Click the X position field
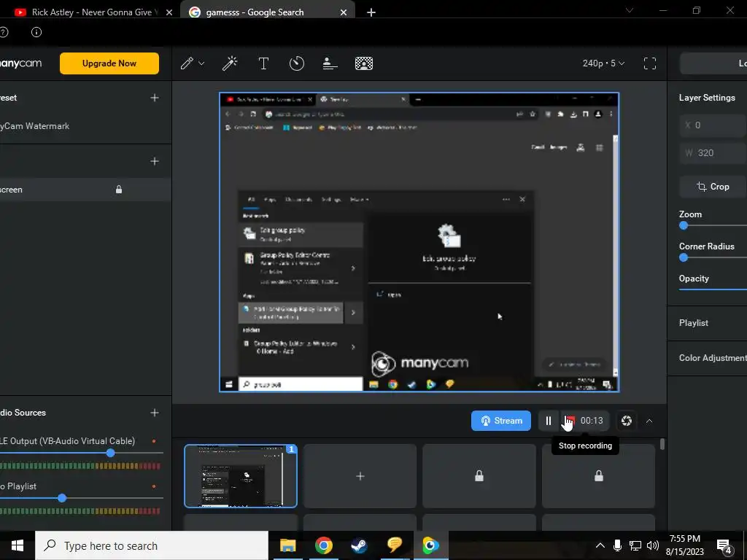Viewport: 747px width, 560px height. [713, 125]
